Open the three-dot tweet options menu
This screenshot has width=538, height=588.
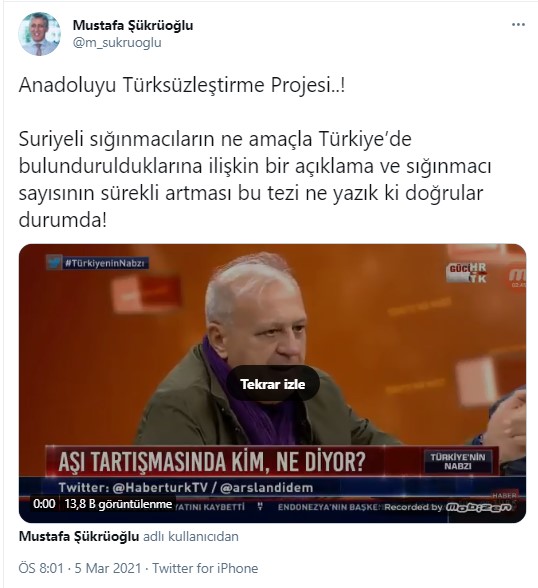[x=518, y=25]
